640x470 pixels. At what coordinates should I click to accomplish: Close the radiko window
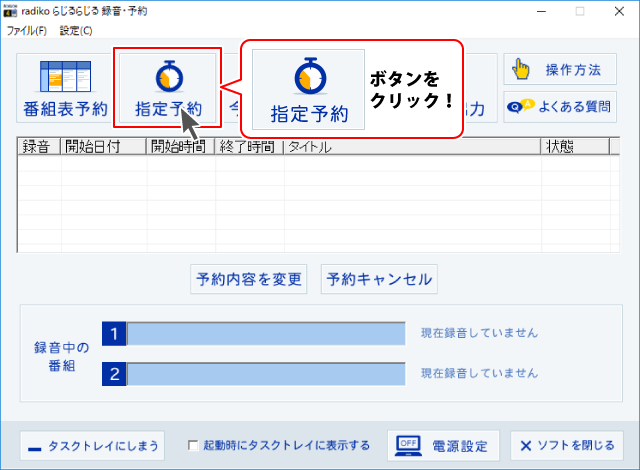click(x=619, y=11)
